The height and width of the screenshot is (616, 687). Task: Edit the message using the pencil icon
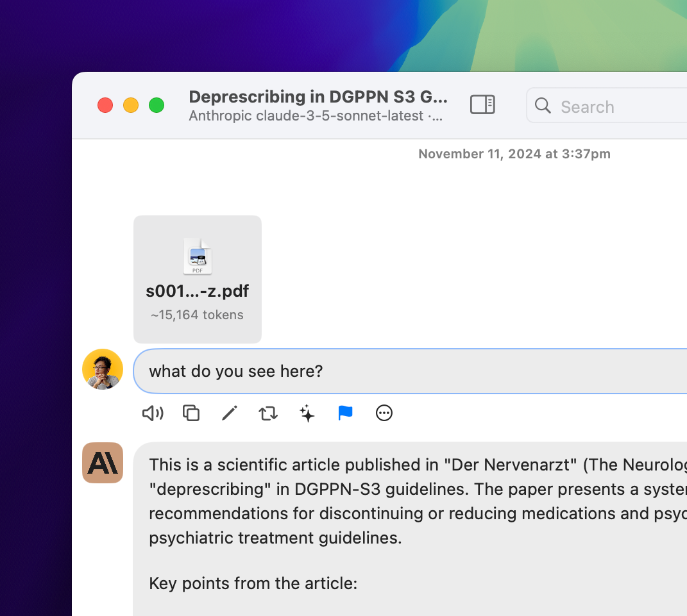point(230,413)
